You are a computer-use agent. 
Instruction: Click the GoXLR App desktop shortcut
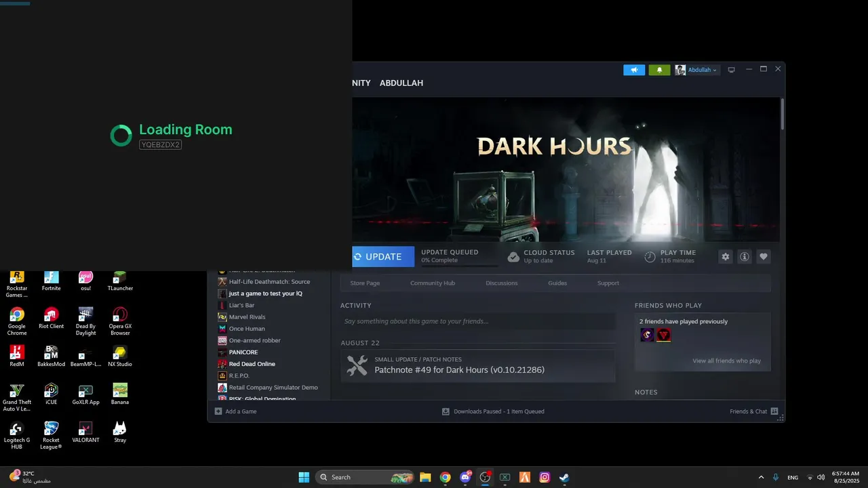(x=85, y=394)
